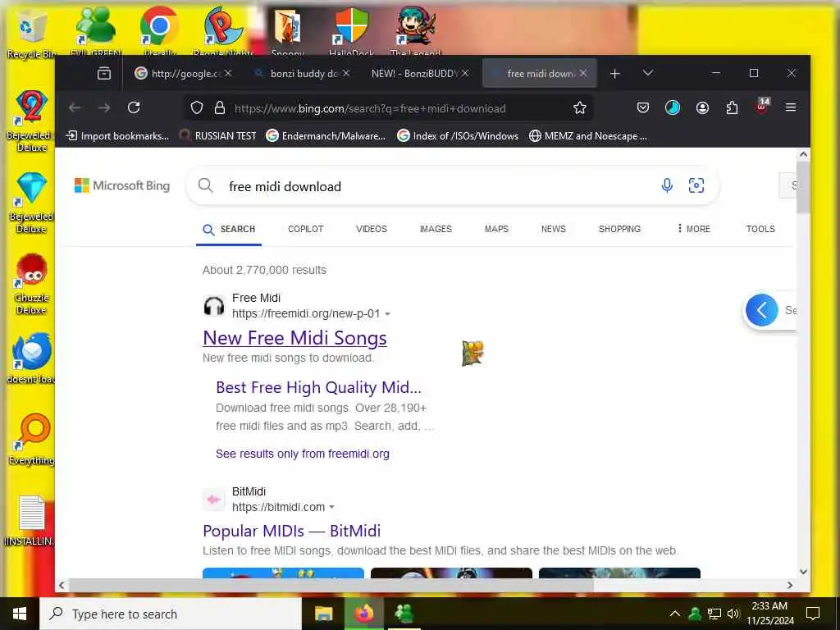
Task: Select the Bing COPILOT tab
Action: [x=305, y=229]
